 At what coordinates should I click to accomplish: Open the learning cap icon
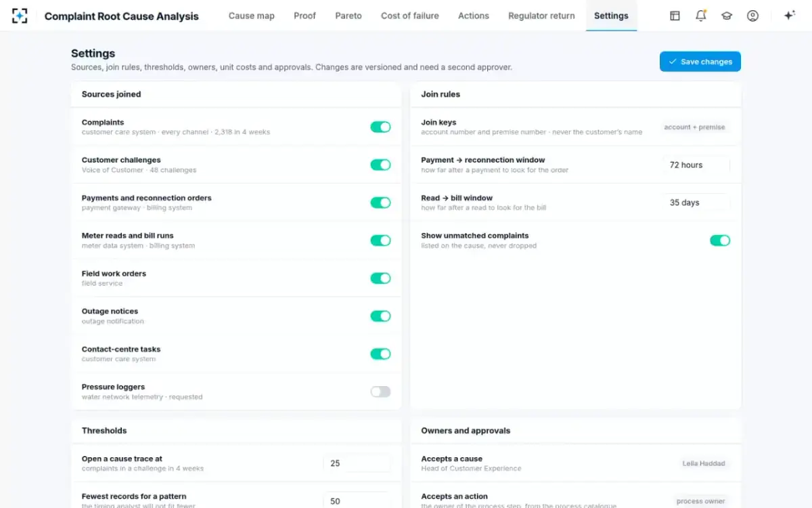point(727,16)
